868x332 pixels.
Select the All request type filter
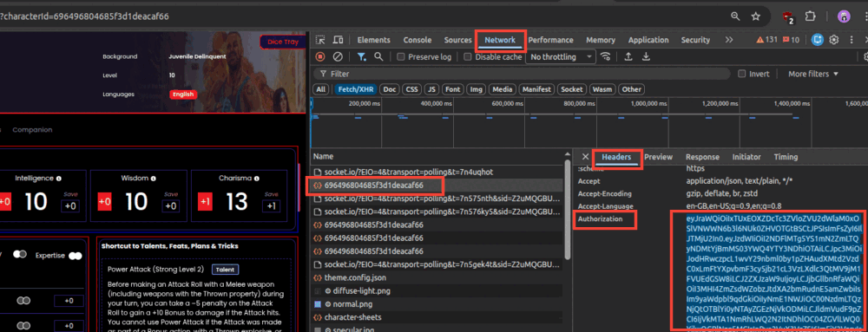click(320, 89)
